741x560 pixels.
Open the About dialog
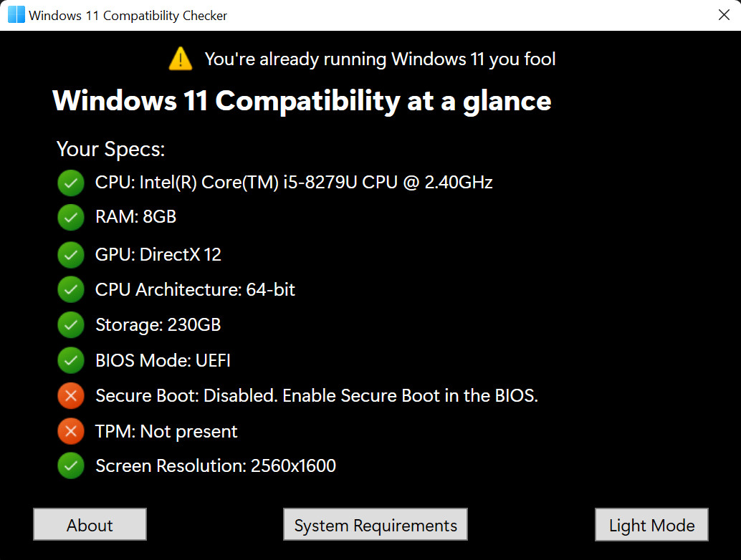coord(90,525)
